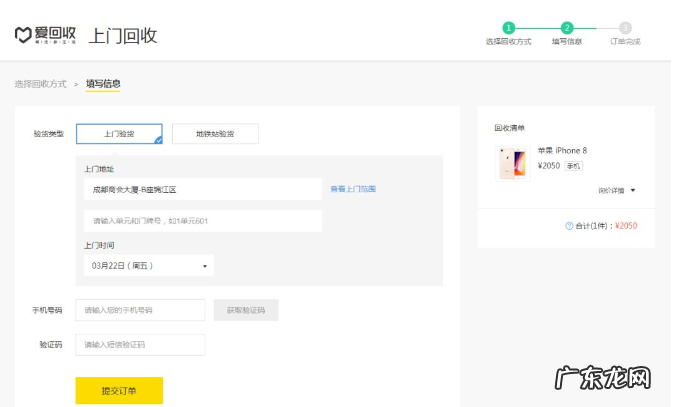Screen dimensions: 689x407
Task: Focus the unit and door number field
Action: point(203,221)
